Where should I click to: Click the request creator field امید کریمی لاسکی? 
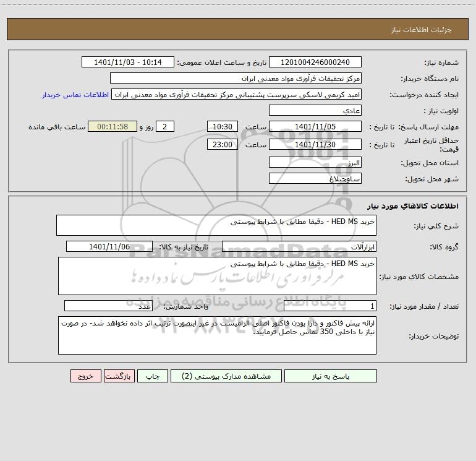tap(237, 95)
